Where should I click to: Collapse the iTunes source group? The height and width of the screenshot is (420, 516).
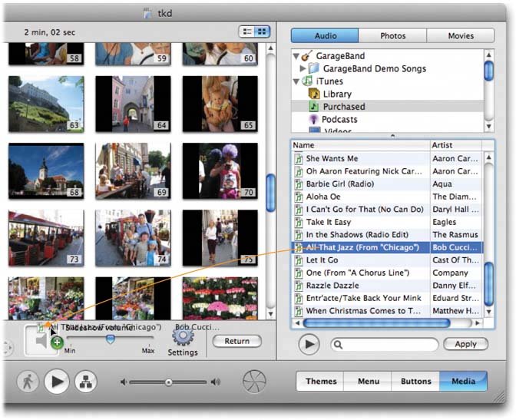(x=296, y=81)
